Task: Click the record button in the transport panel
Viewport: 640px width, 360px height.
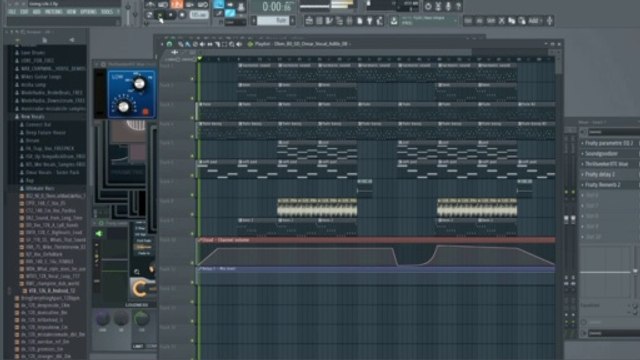Action: click(182, 16)
